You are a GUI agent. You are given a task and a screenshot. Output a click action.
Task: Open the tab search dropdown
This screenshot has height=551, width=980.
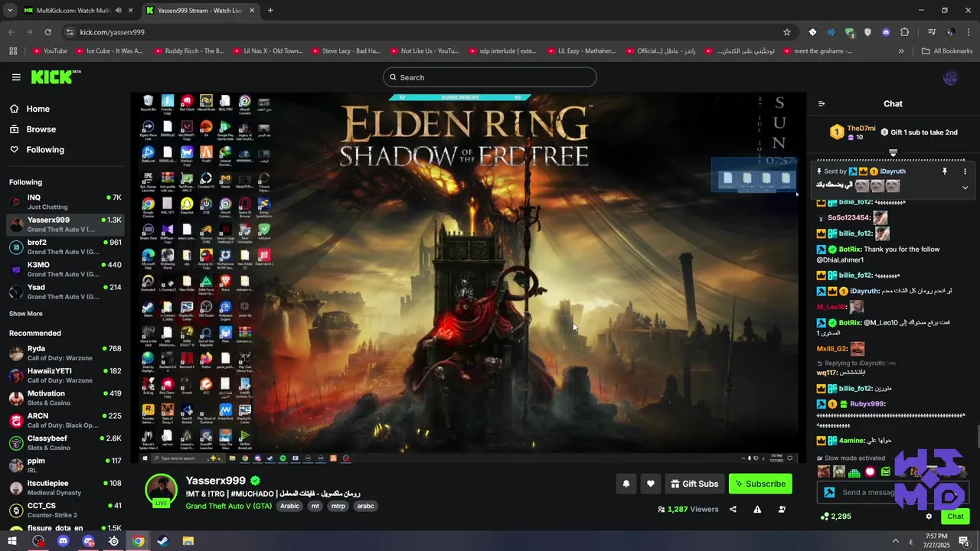10,11
